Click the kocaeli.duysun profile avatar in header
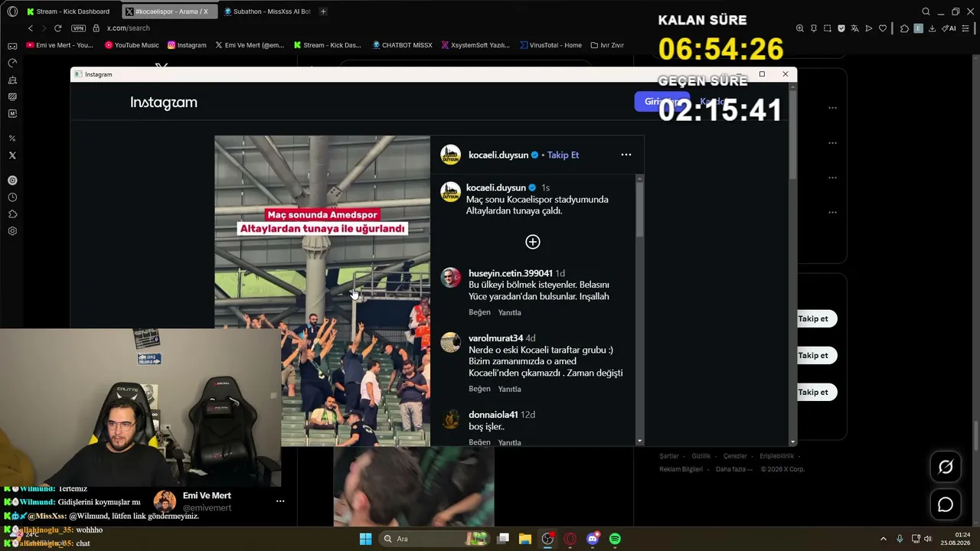Screen dimensions: 980x551 pyautogui.click(x=450, y=155)
